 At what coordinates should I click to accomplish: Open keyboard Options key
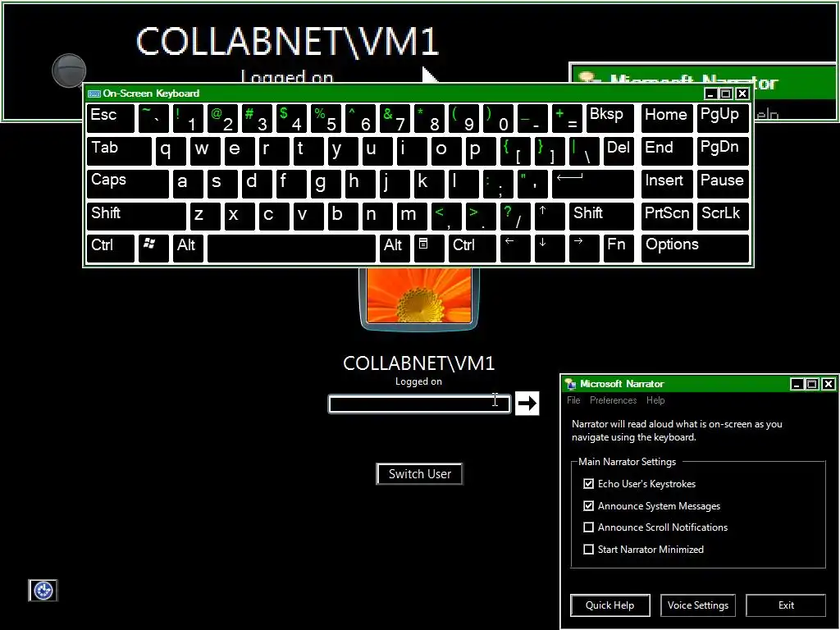(x=696, y=248)
